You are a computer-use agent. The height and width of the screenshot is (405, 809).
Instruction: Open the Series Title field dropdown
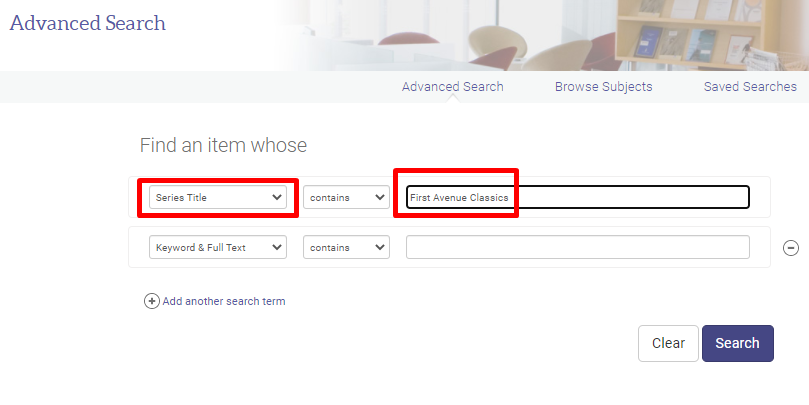(218, 198)
